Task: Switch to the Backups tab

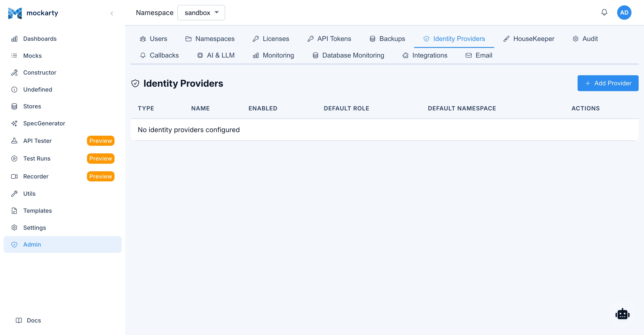Action: pos(387,39)
